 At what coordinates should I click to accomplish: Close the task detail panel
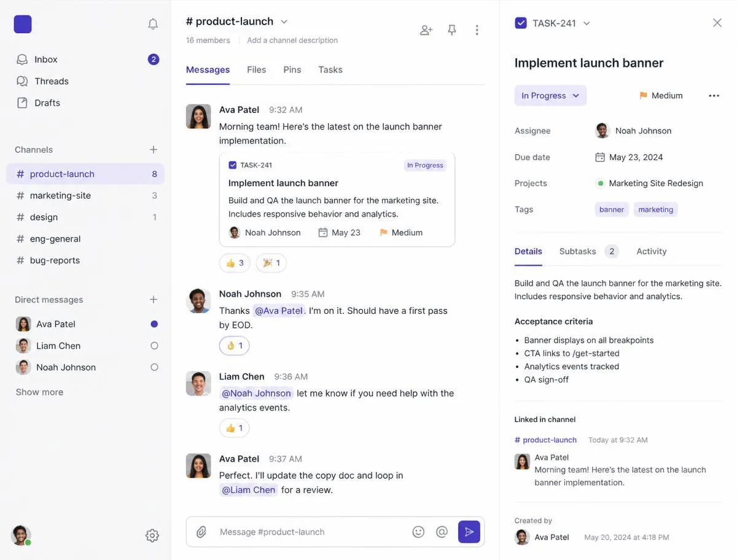pos(717,23)
